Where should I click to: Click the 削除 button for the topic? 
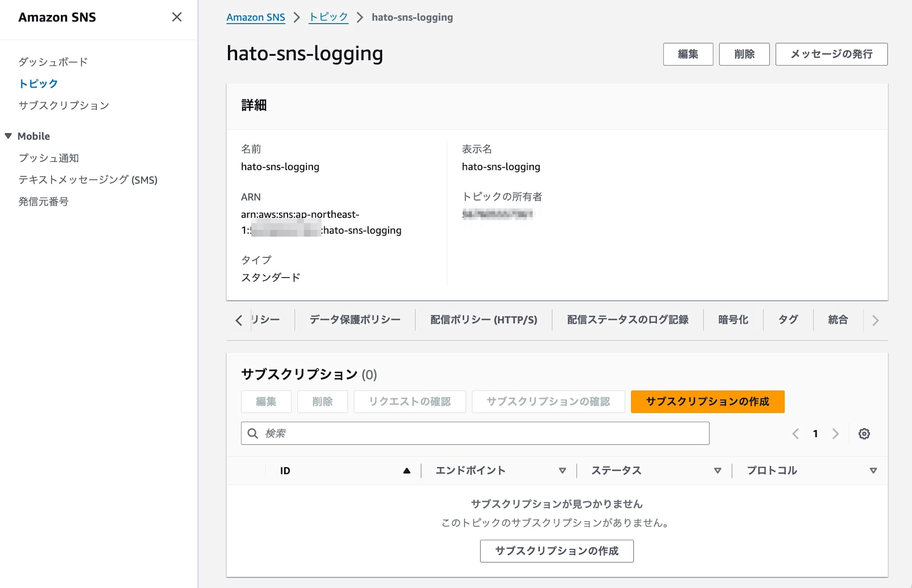click(x=744, y=54)
